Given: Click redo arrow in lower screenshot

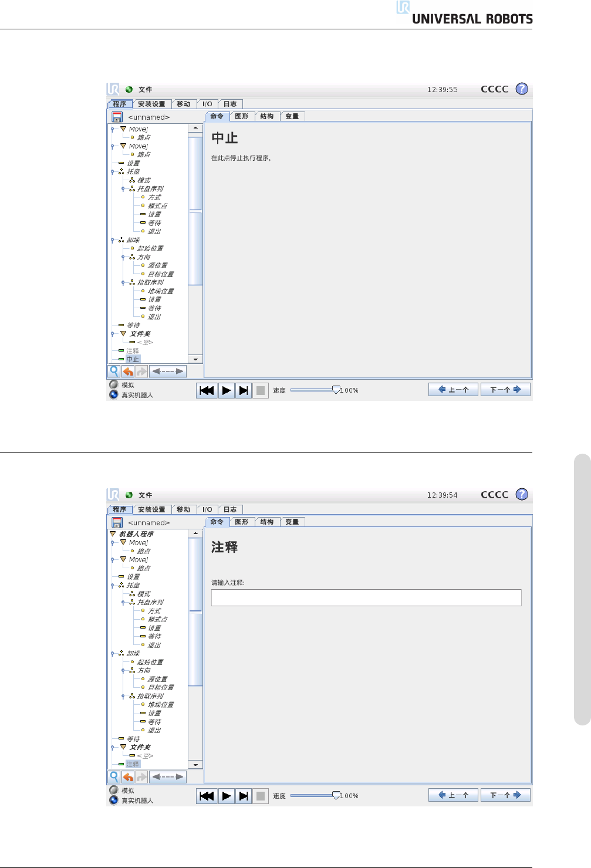Looking at the screenshot, I should tap(141, 776).
